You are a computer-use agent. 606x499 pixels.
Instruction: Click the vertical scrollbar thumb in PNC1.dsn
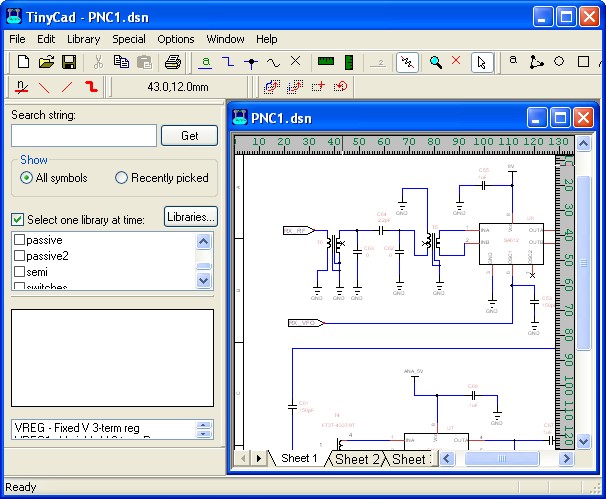(x=583, y=263)
